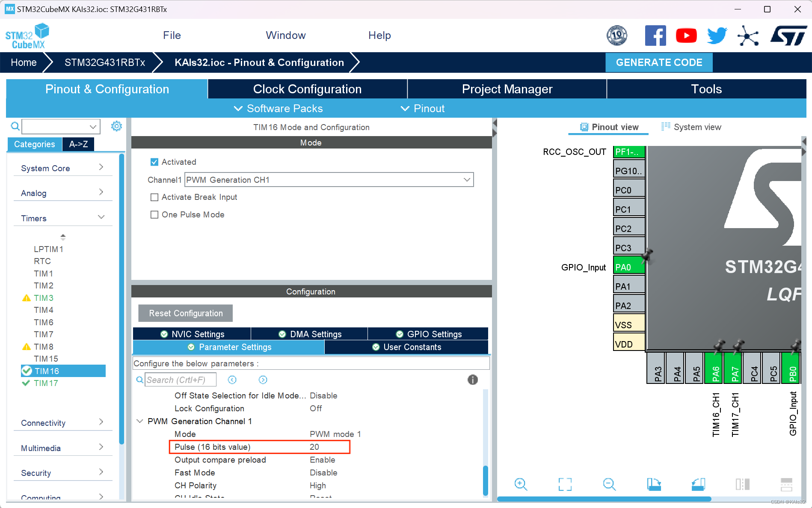Open the YouTube icon link
The image size is (812, 508).
686,36
